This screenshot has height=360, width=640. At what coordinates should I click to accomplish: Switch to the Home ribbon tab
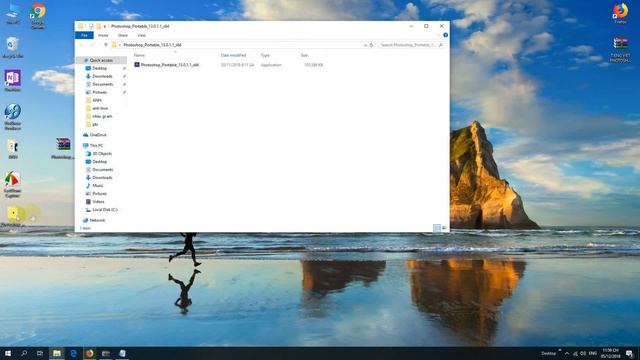click(103, 36)
